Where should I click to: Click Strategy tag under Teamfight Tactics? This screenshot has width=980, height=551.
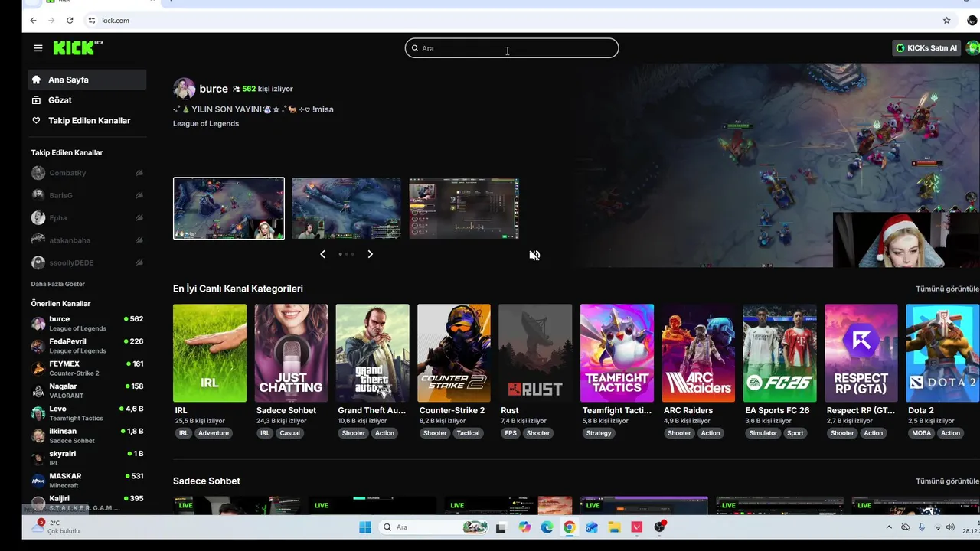tap(599, 433)
